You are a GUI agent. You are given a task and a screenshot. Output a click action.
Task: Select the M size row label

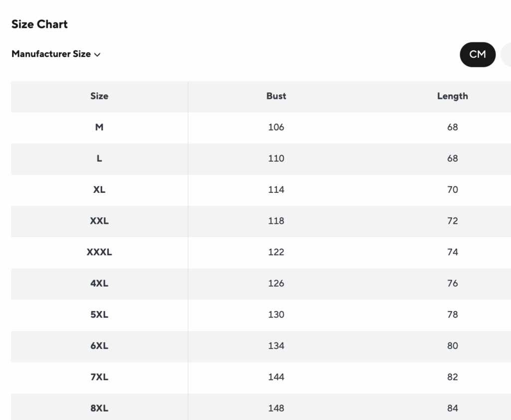tap(99, 127)
